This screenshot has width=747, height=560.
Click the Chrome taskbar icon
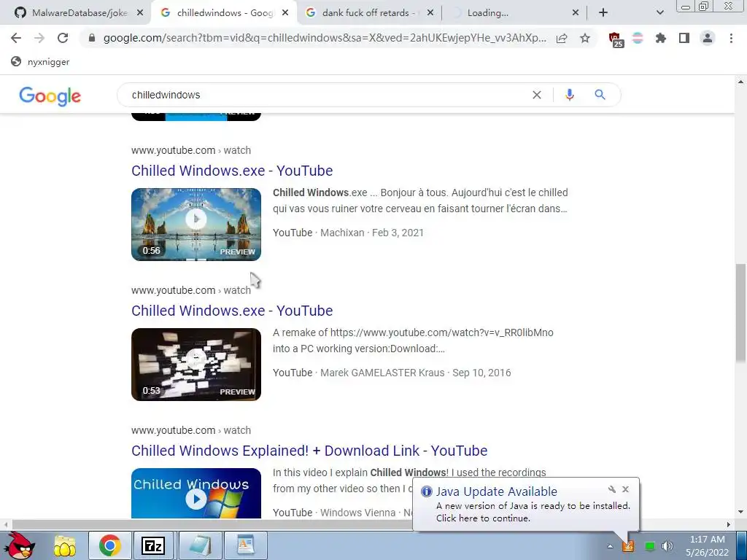(x=109, y=545)
